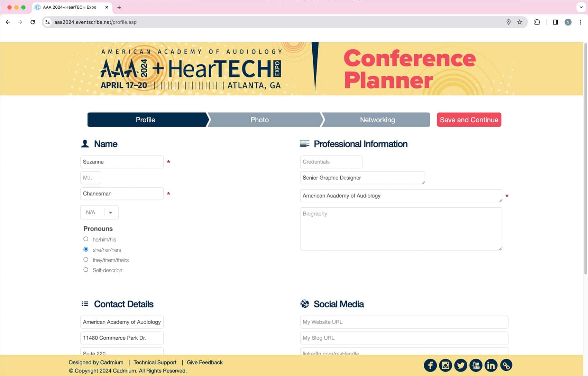Reload the page

pyautogui.click(x=33, y=22)
